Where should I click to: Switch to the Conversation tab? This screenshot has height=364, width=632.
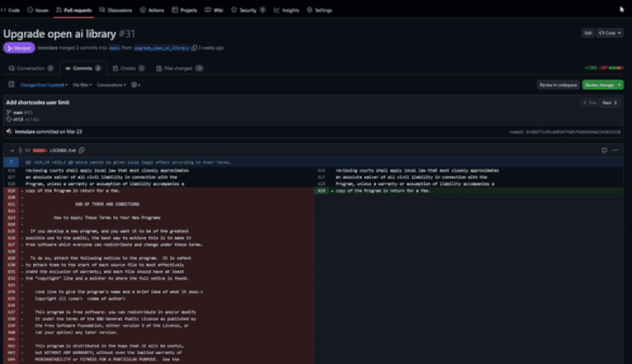[x=34, y=68]
